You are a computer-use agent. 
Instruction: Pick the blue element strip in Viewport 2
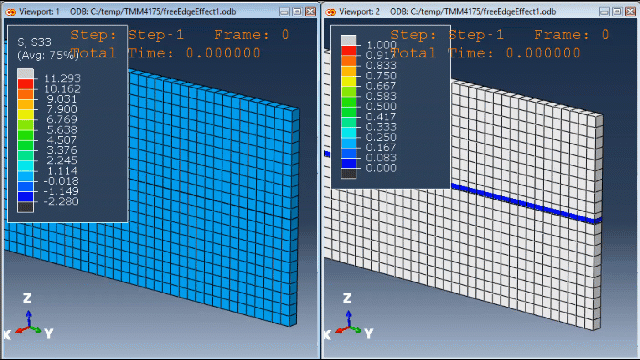click(x=527, y=203)
